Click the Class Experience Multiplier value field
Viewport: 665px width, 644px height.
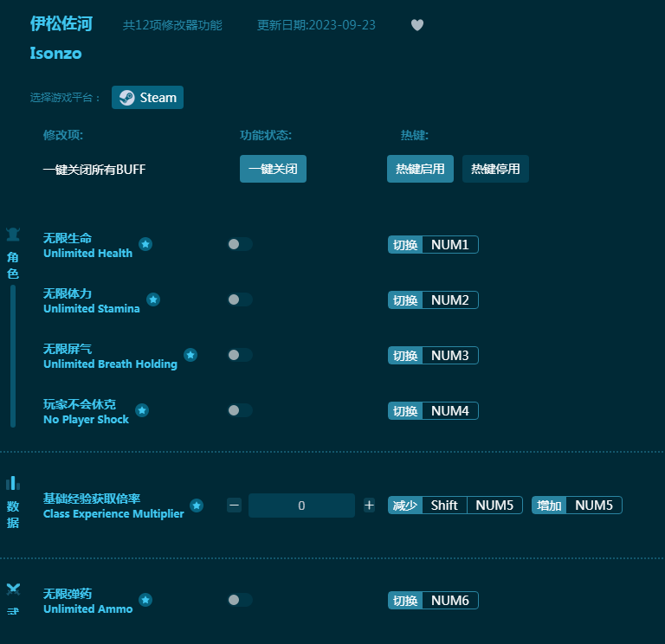click(301, 506)
